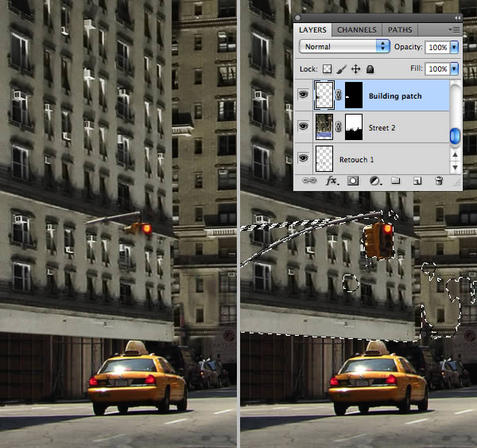
Task: Create new fill or adjustment layer
Action: click(375, 181)
